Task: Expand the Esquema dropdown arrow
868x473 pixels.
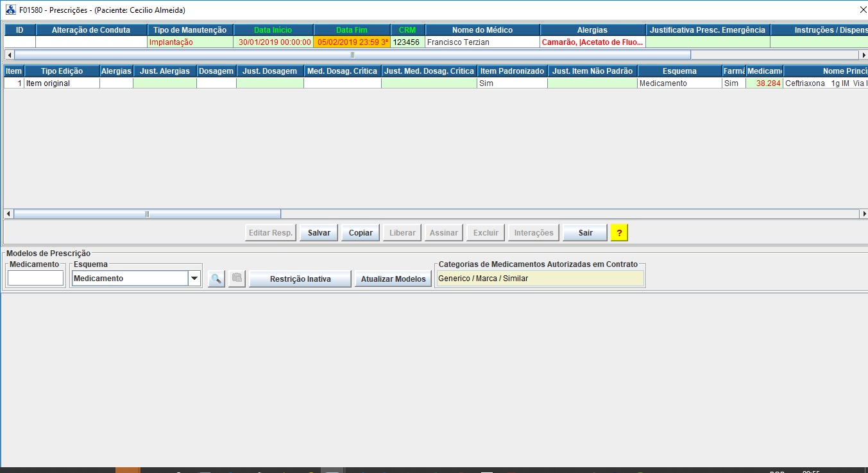Action: pos(194,279)
